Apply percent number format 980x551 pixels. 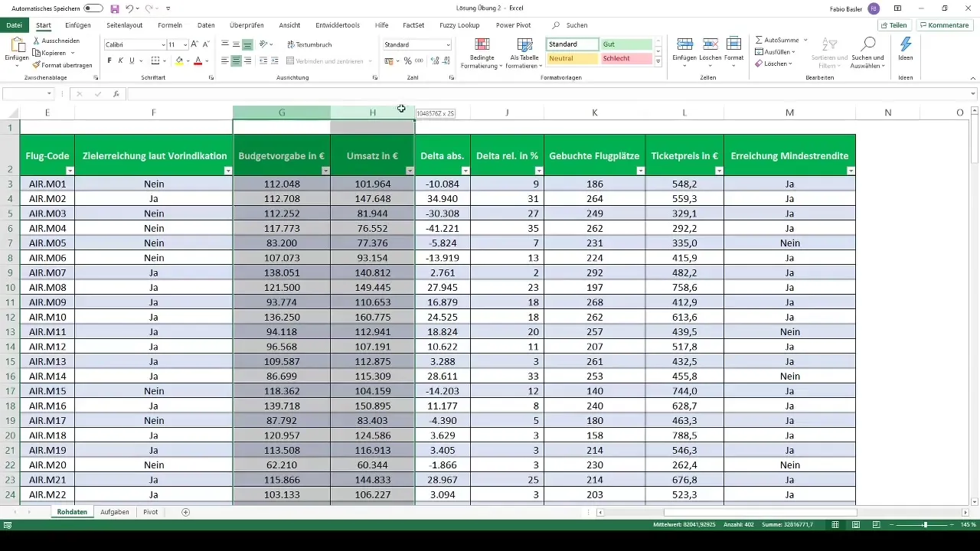407,60
